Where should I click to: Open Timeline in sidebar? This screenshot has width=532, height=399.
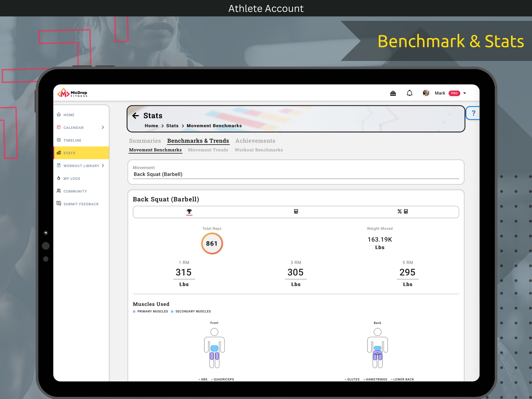[81, 140]
